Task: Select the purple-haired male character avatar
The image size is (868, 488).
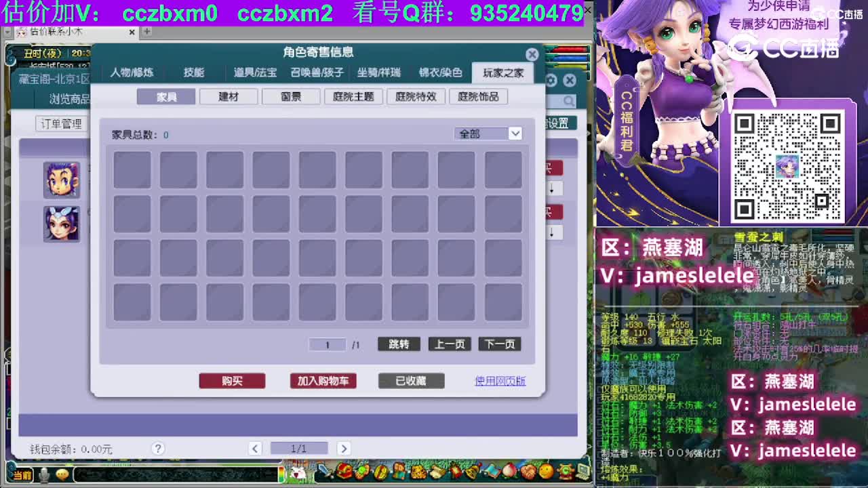Action: click(x=62, y=180)
